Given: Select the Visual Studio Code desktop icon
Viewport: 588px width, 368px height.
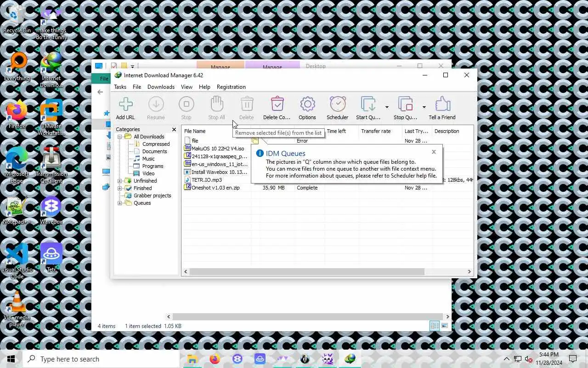Looking at the screenshot, I should [17, 262].
